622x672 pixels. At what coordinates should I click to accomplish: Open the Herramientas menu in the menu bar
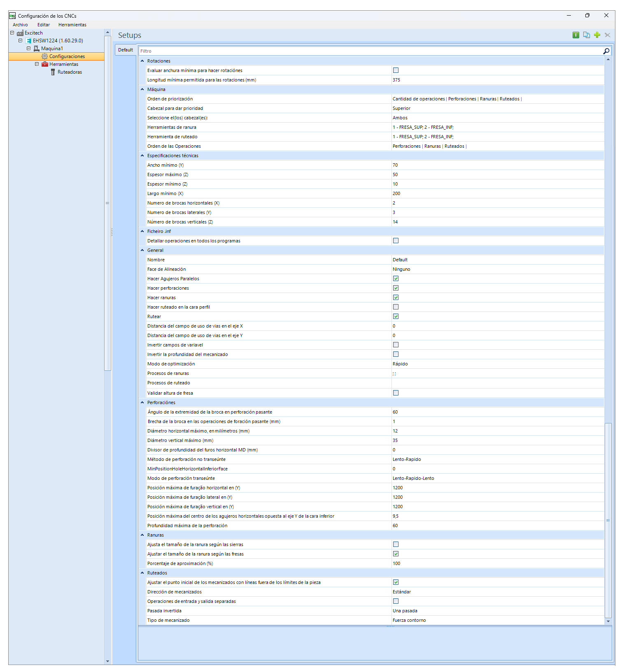(72, 25)
